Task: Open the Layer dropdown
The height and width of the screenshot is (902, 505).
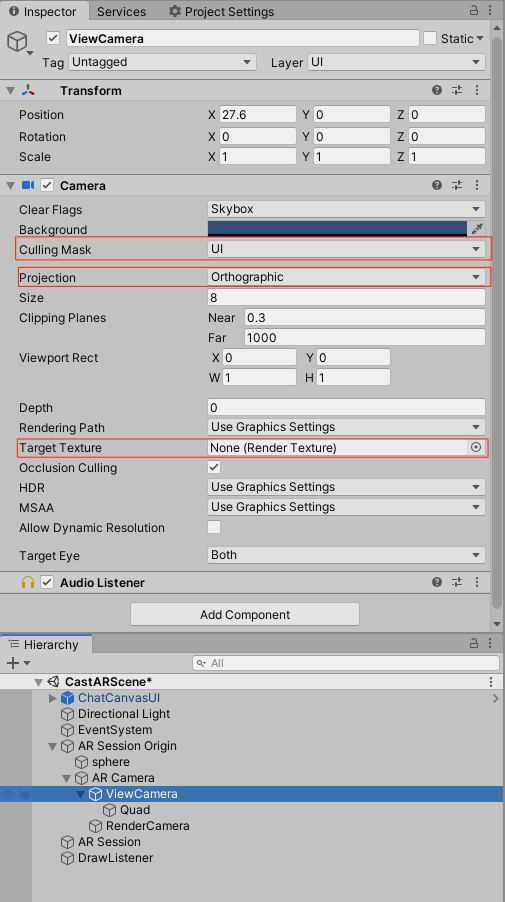Action: pyautogui.click(x=396, y=62)
